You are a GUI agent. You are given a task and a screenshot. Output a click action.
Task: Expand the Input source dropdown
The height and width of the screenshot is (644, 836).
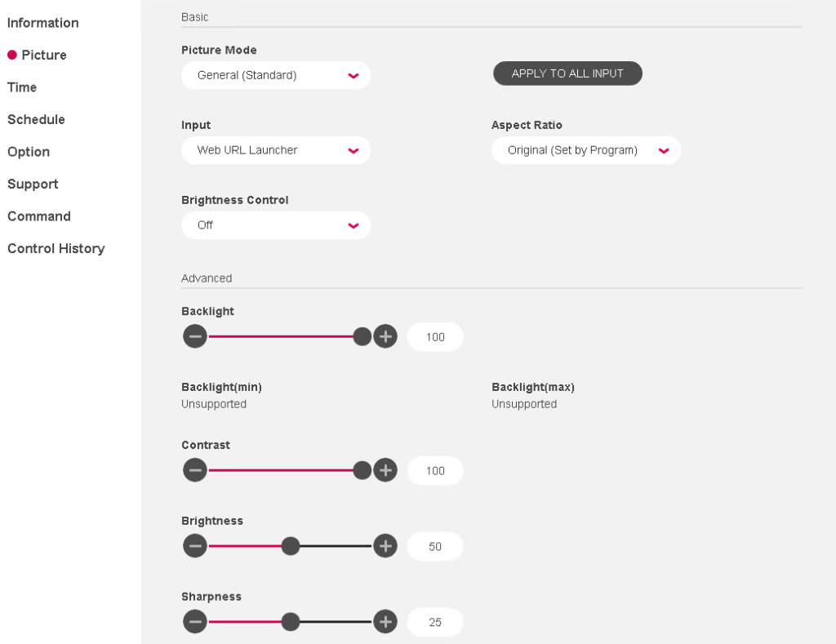(x=275, y=150)
